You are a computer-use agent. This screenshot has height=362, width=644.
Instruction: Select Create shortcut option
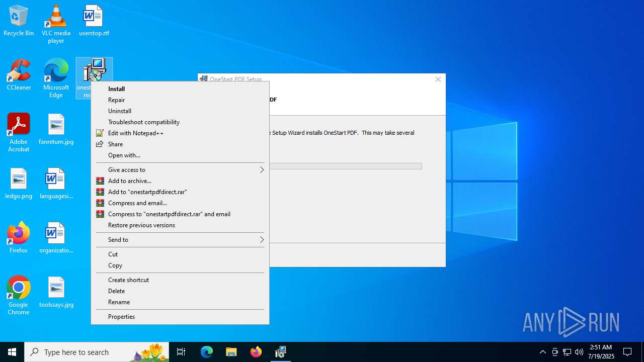click(180, 280)
